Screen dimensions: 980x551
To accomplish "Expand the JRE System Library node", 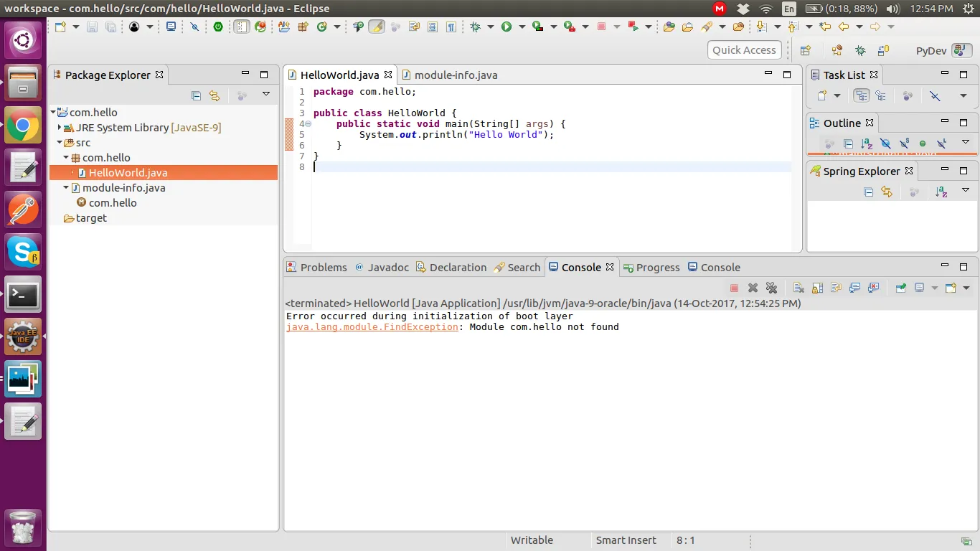I will [60, 128].
